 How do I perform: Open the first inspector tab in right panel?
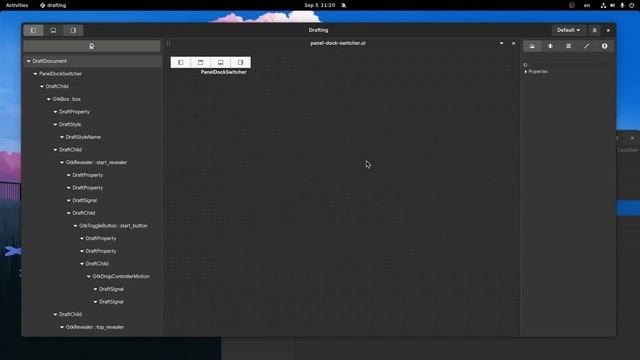tap(532, 46)
